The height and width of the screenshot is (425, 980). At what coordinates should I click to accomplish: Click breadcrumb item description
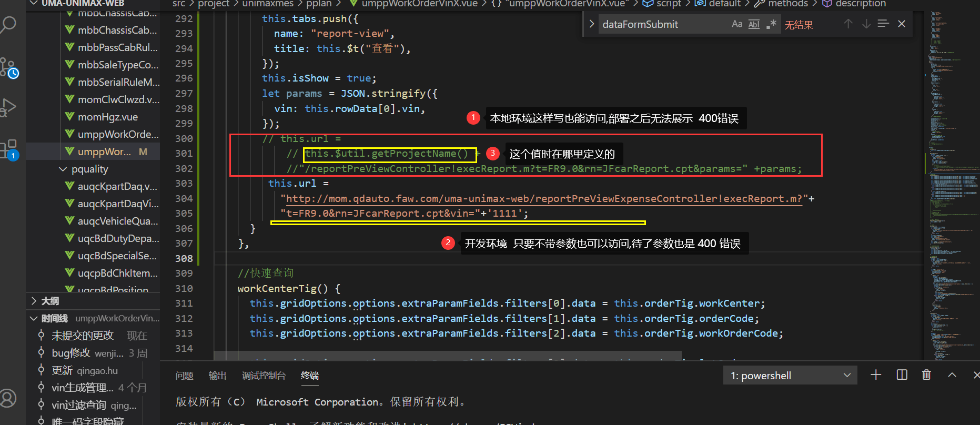coord(861,4)
